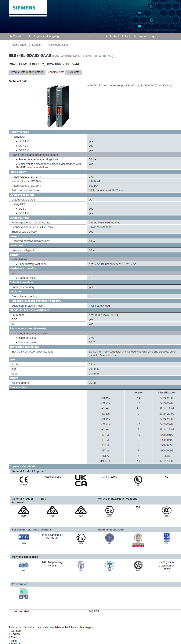
Task: Switch to the CAx data tab
Action: 74,72
